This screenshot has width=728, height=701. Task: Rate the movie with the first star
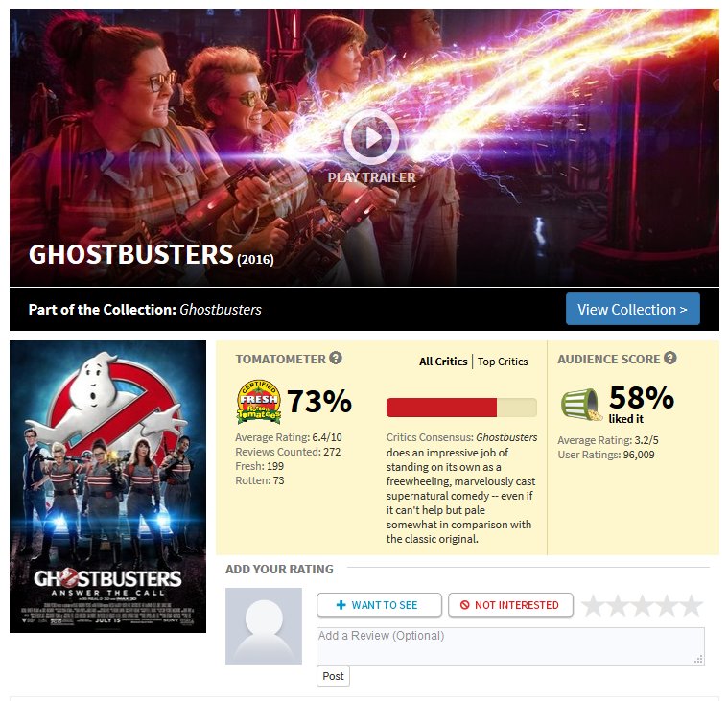[x=593, y=605]
